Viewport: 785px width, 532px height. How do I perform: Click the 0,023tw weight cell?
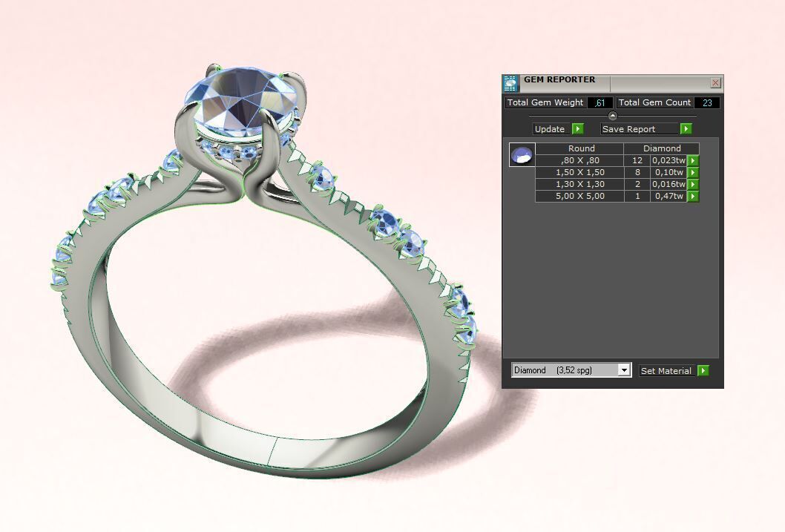[669, 161]
